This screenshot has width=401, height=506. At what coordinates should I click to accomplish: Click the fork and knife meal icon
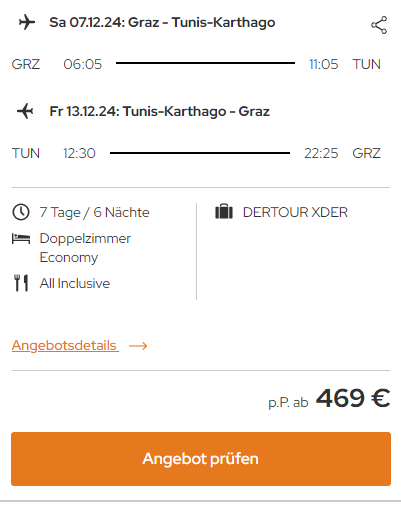coord(21,283)
